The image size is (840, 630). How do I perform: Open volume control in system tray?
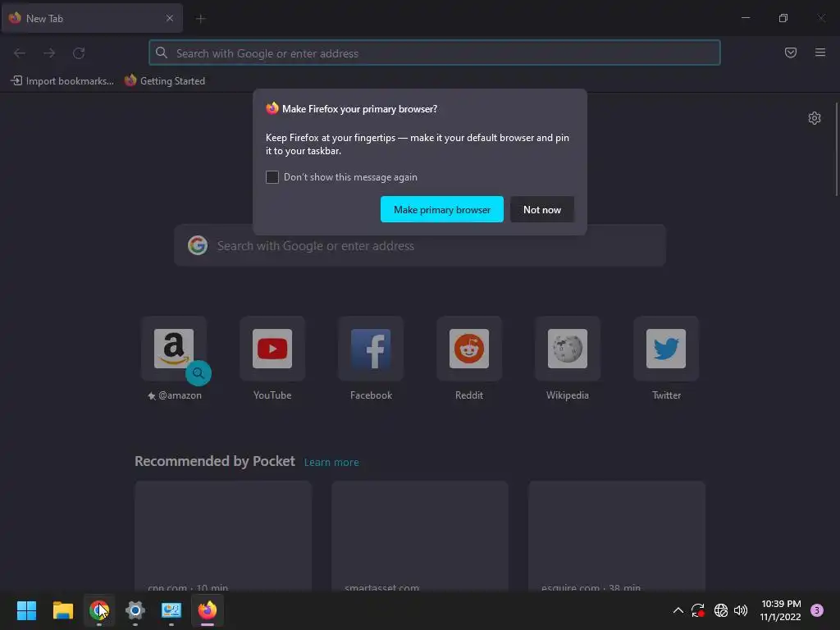click(x=741, y=610)
